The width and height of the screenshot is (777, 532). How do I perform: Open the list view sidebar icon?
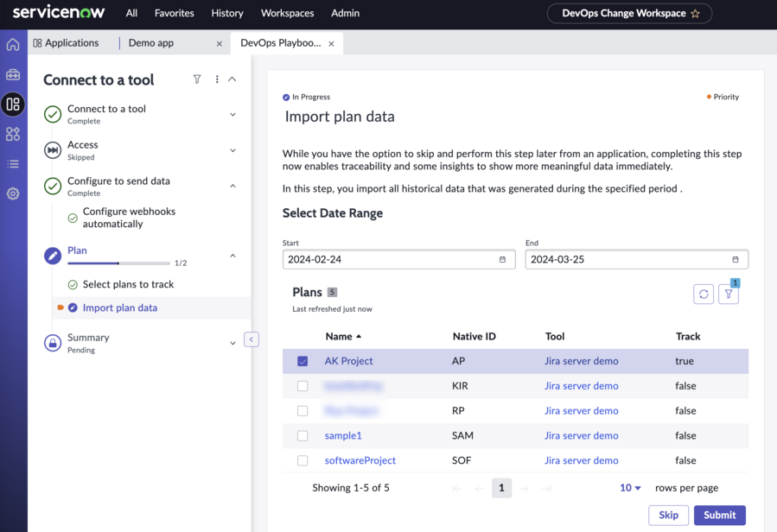[13, 164]
